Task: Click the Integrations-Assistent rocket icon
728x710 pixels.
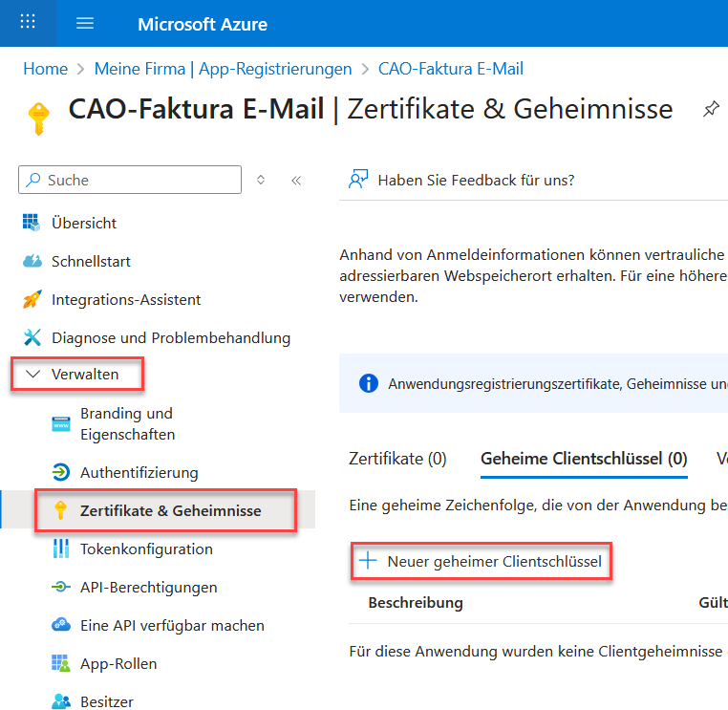Action: click(32, 299)
